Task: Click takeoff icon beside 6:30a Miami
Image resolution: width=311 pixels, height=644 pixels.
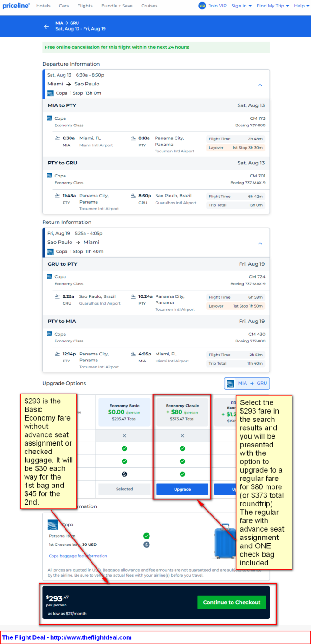Action: (x=58, y=138)
